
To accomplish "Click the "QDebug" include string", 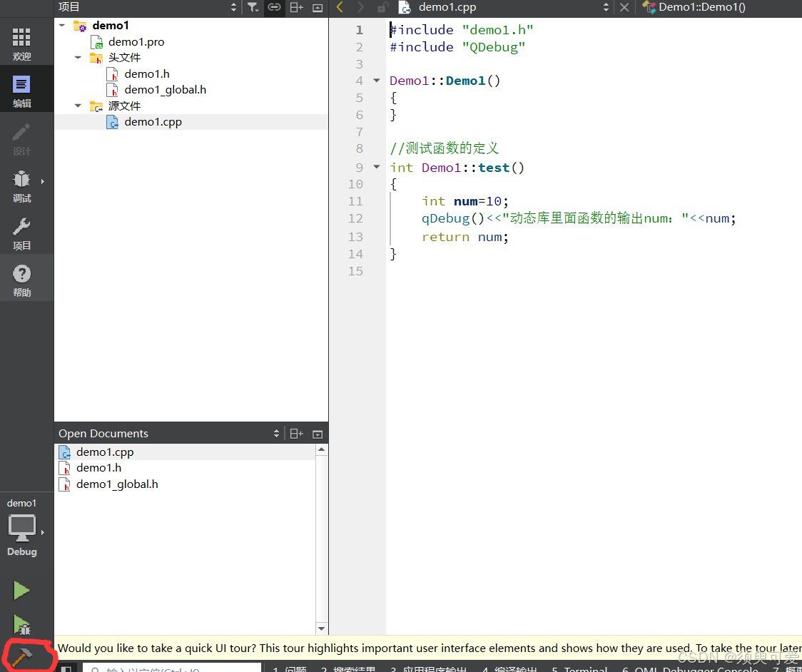I will coord(494,47).
